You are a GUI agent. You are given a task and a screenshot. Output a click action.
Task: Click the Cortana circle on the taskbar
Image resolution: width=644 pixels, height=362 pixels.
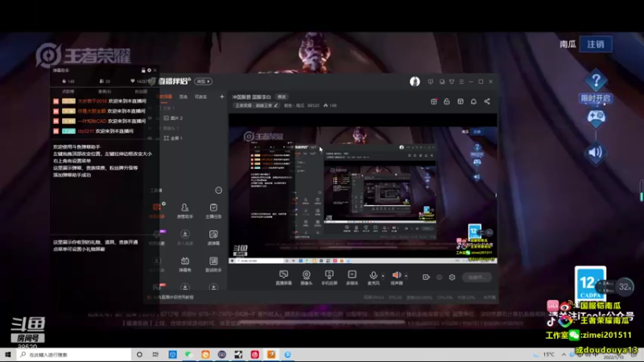click(x=139, y=355)
